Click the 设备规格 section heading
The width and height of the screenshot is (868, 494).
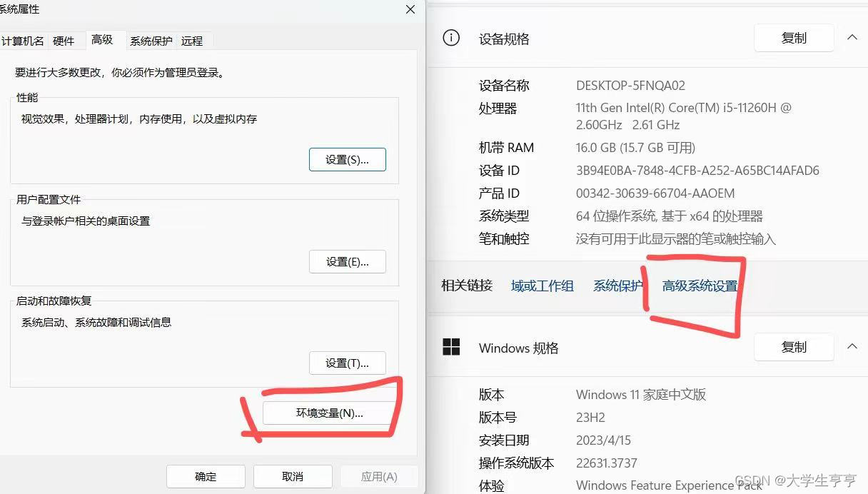[504, 39]
